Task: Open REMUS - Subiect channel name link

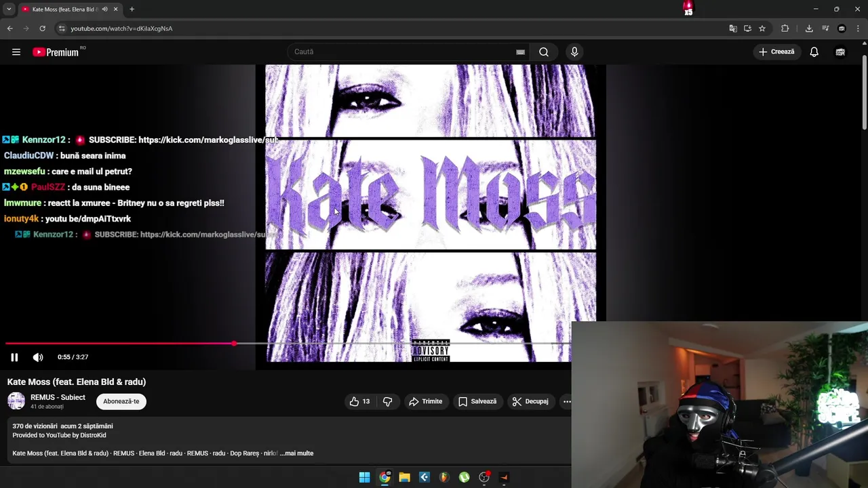Action: click(x=58, y=397)
